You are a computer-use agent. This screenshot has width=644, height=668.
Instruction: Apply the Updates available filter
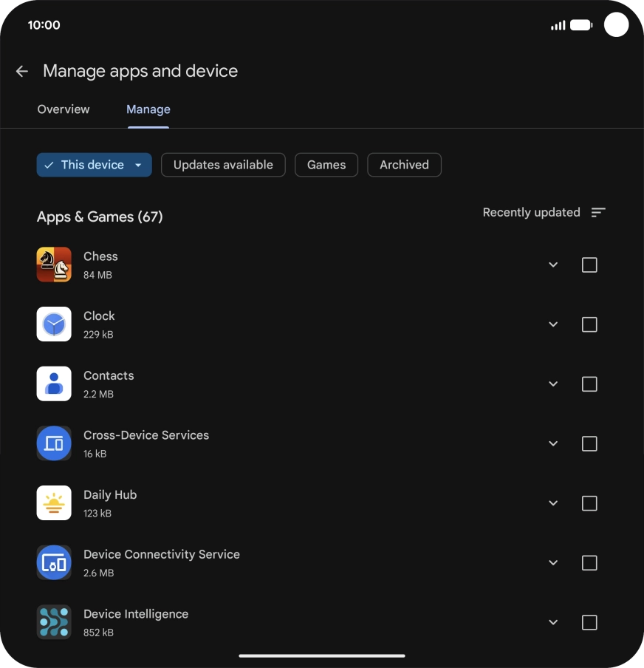coord(223,165)
